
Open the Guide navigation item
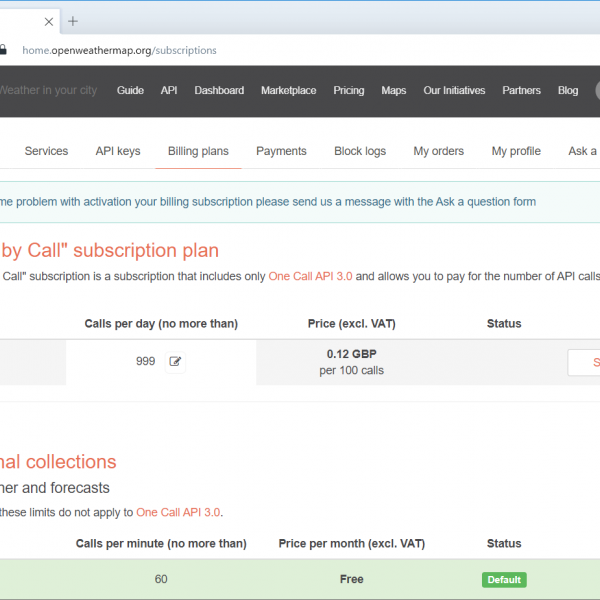(130, 90)
